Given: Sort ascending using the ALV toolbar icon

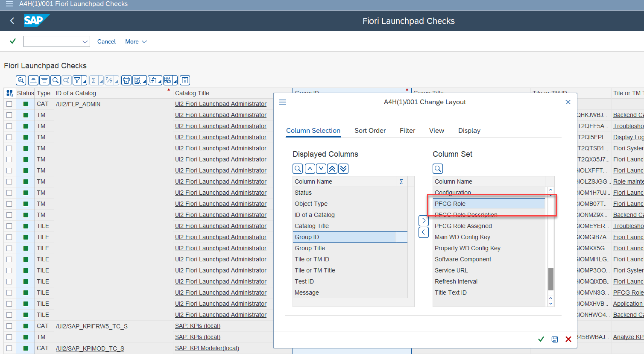Looking at the screenshot, I should (x=33, y=80).
